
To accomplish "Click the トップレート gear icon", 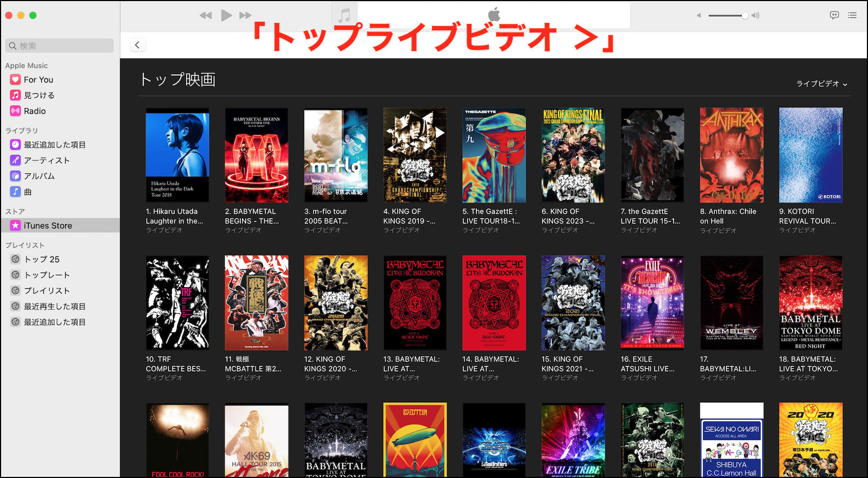I will click(x=15, y=275).
